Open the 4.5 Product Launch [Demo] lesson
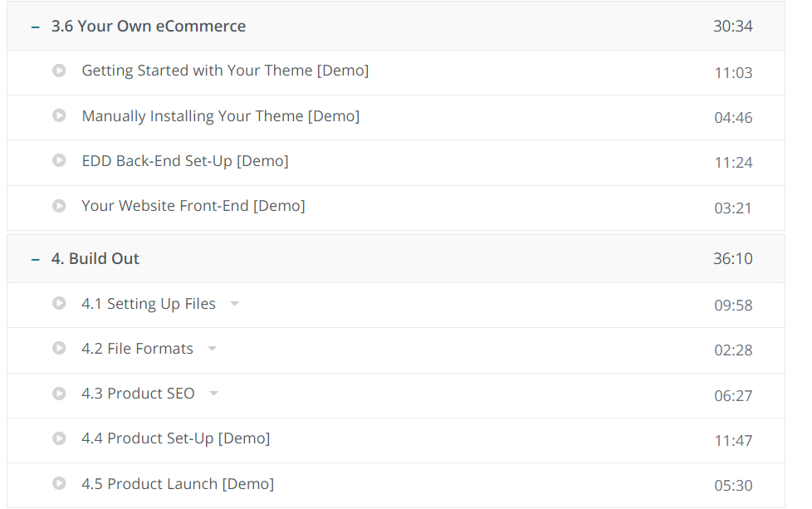This screenshot has width=812, height=509. click(x=178, y=483)
